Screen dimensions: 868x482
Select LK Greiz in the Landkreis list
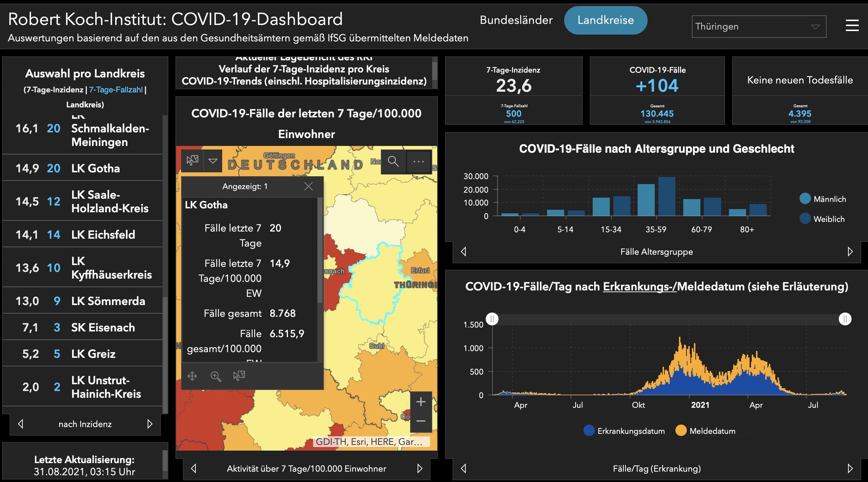(x=83, y=354)
